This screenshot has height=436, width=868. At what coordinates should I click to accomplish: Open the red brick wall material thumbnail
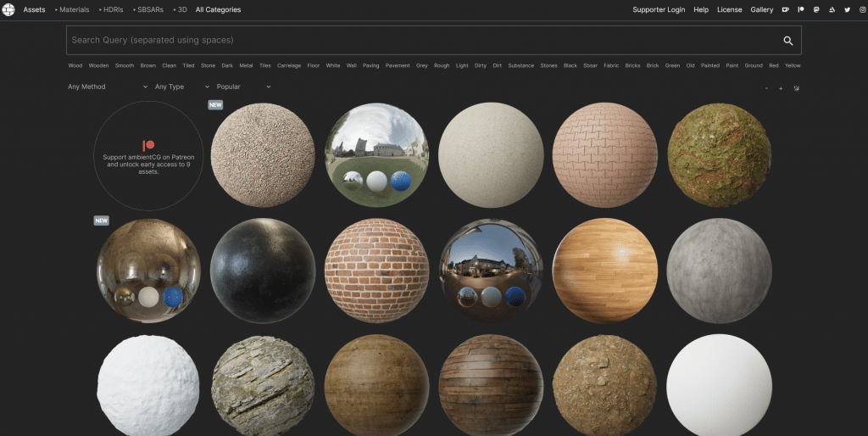[377, 271]
